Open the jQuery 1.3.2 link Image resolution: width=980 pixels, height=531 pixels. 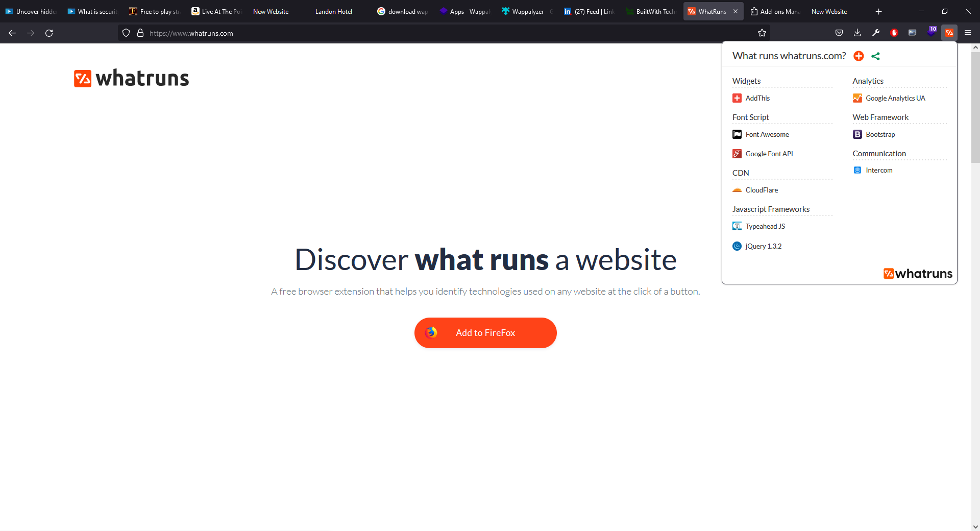[x=763, y=246]
